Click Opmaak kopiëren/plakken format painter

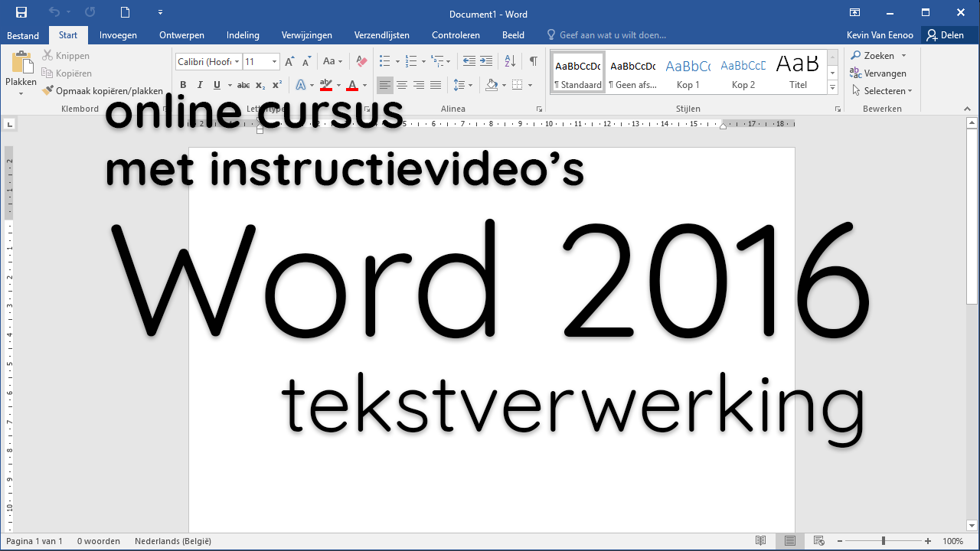[x=103, y=90]
